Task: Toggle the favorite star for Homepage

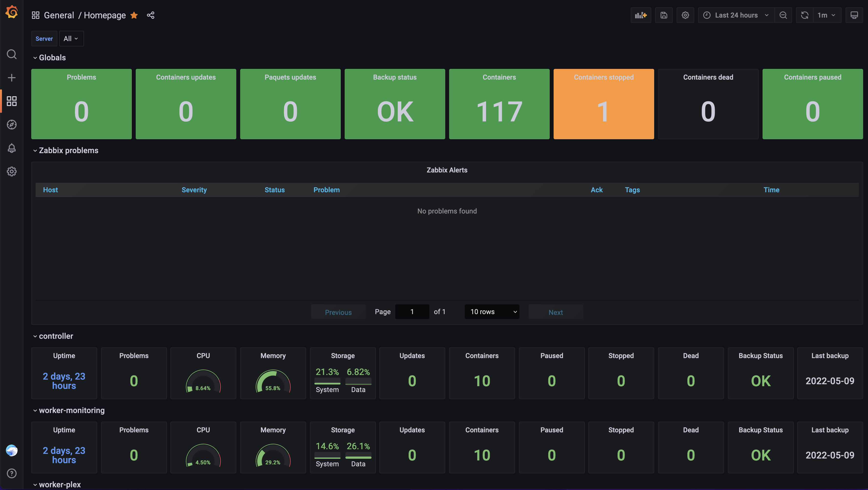Action: tap(134, 15)
